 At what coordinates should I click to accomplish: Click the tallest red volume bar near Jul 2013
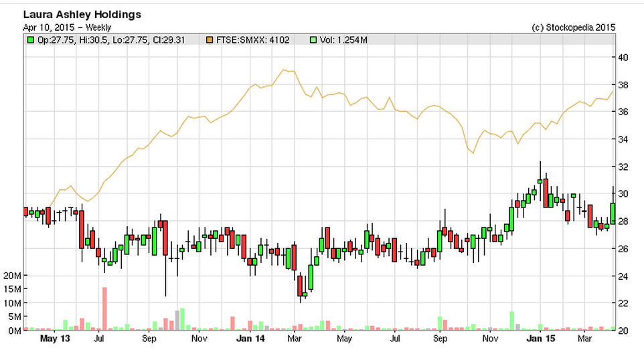(x=104, y=308)
